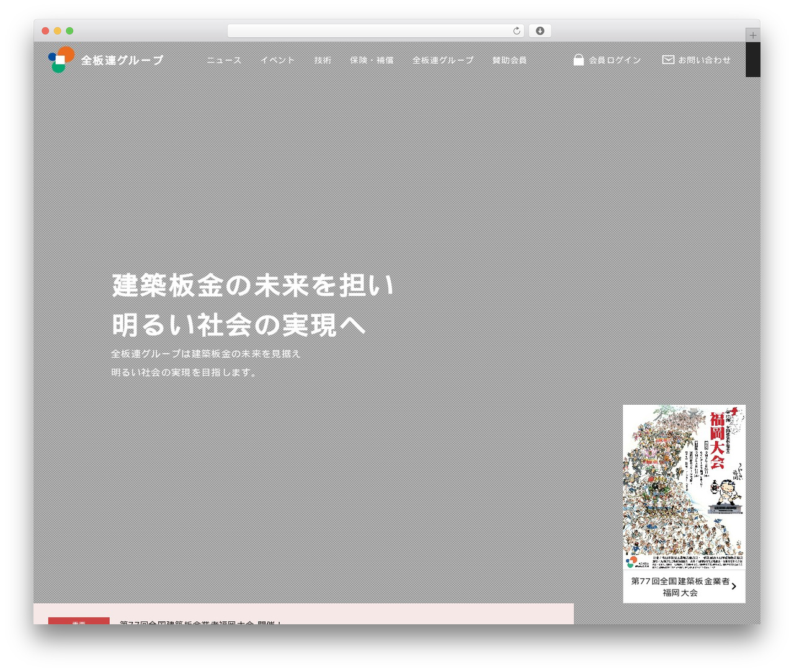Screen dimensions: 794x672
Task: Click the red close window button
Action: 45,31
